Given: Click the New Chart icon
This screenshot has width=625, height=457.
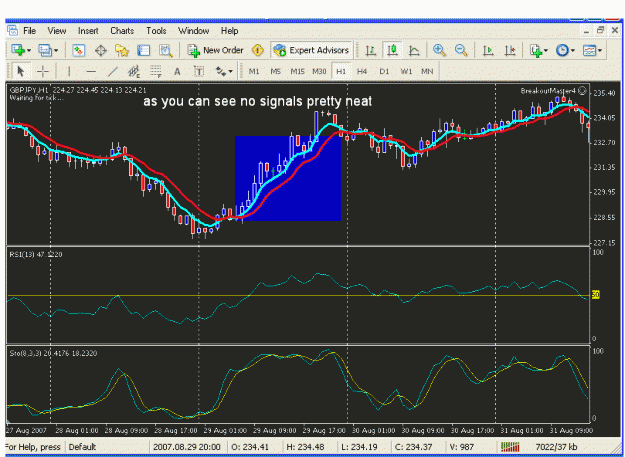Looking at the screenshot, I should pos(18,50).
